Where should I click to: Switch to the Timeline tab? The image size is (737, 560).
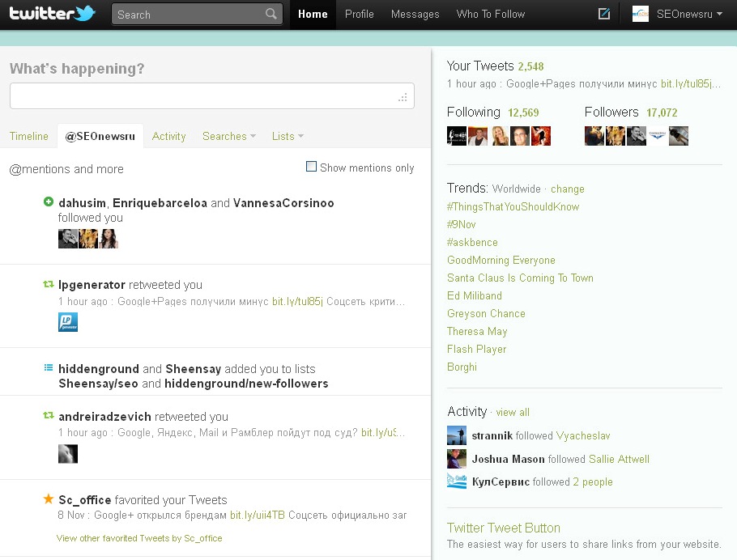tap(29, 136)
